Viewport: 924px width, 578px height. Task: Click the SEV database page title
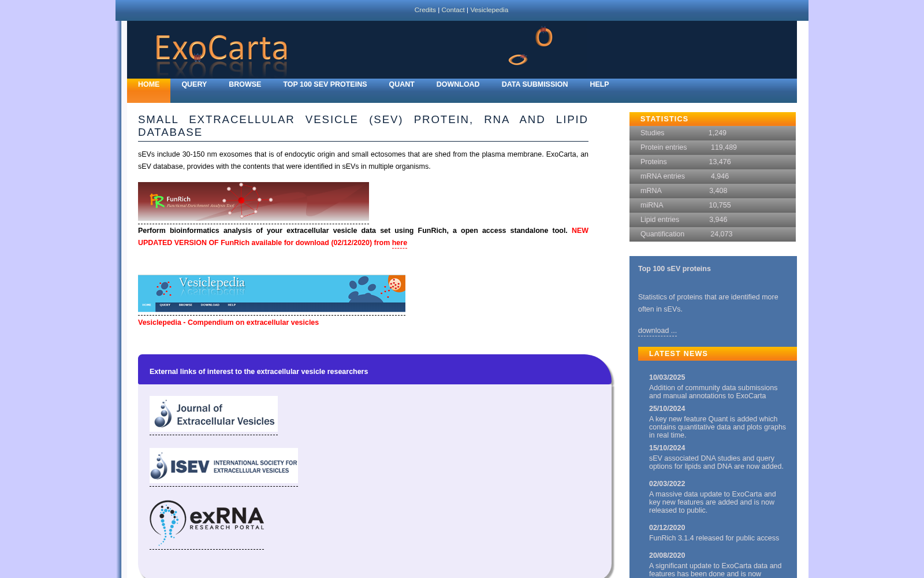click(363, 126)
